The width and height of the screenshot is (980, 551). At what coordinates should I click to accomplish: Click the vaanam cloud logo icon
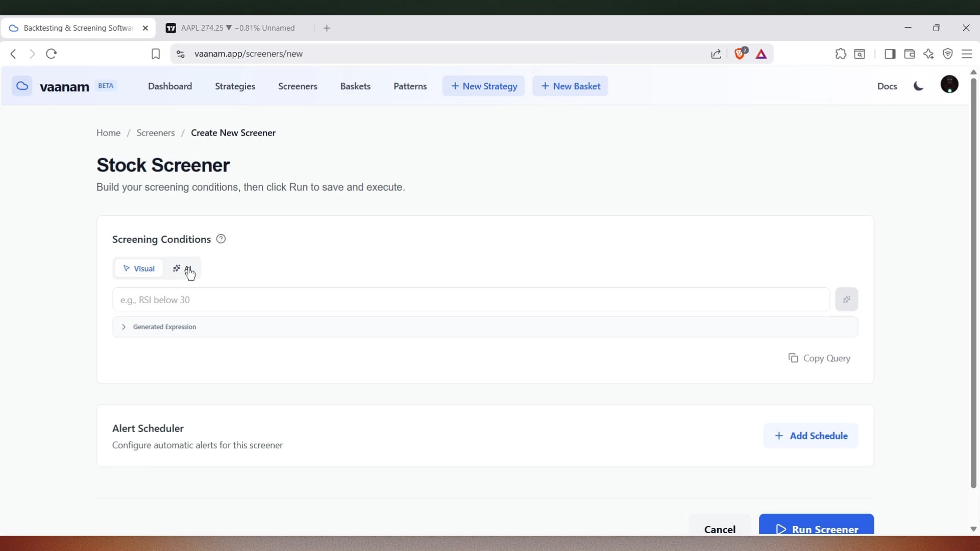22,86
